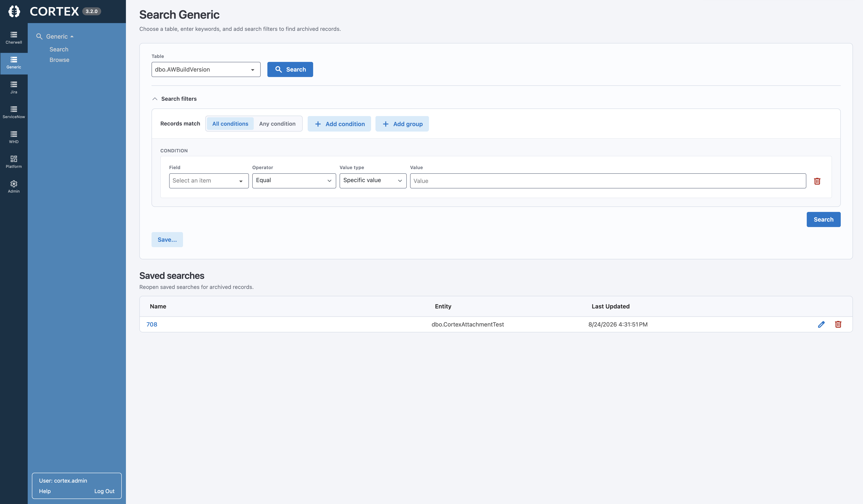The height and width of the screenshot is (504, 863).
Task: Open the WHD sidebar section
Action: pyautogui.click(x=14, y=137)
